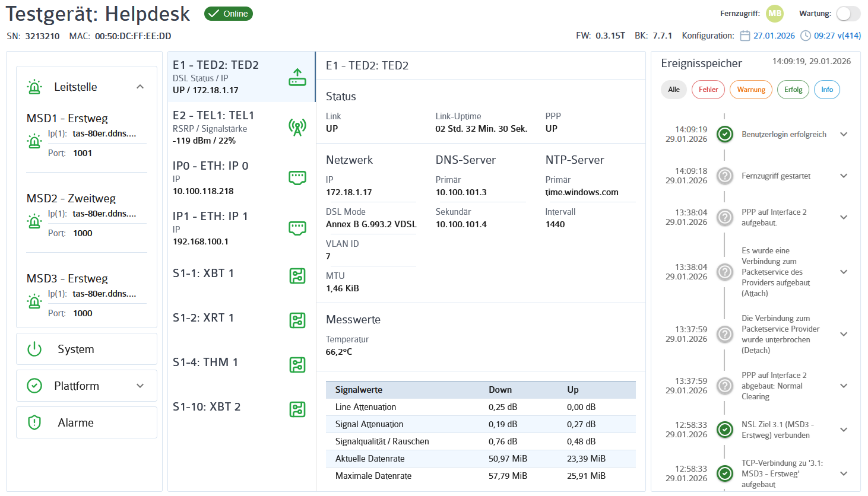
Task: Select the S1-10: XBT 2 entry
Action: coord(242,409)
